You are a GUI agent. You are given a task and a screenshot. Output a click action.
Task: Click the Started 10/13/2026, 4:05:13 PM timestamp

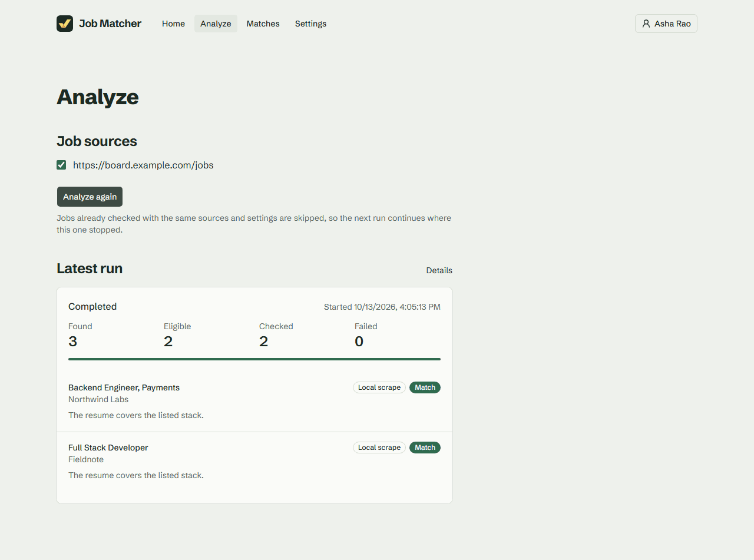(382, 307)
